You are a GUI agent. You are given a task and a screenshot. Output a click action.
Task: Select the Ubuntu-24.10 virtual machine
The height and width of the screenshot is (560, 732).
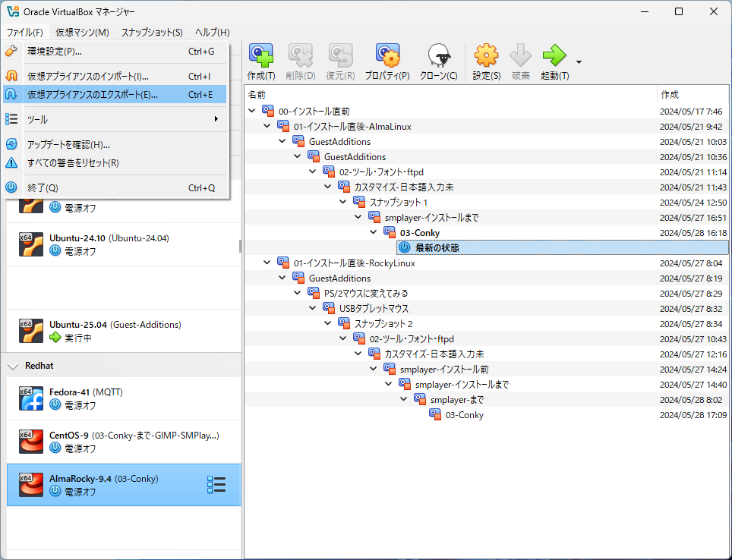(x=124, y=244)
